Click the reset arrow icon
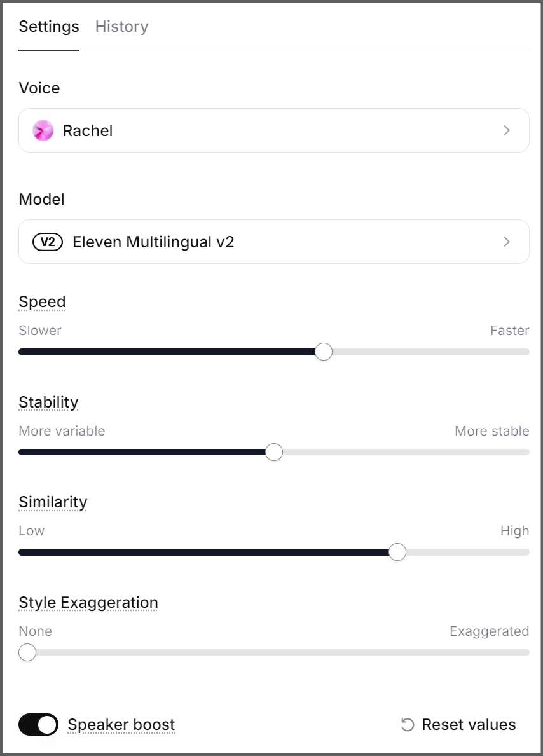 pyautogui.click(x=408, y=725)
